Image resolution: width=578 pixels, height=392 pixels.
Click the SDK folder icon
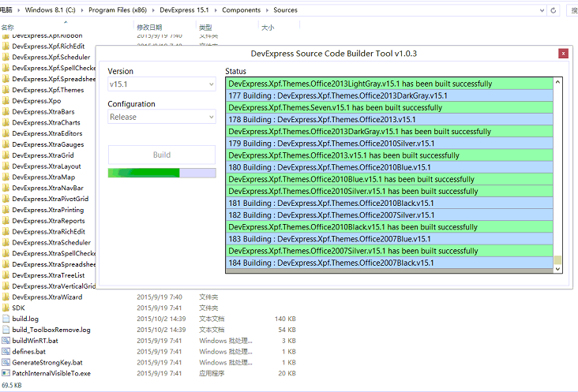pos(6,308)
